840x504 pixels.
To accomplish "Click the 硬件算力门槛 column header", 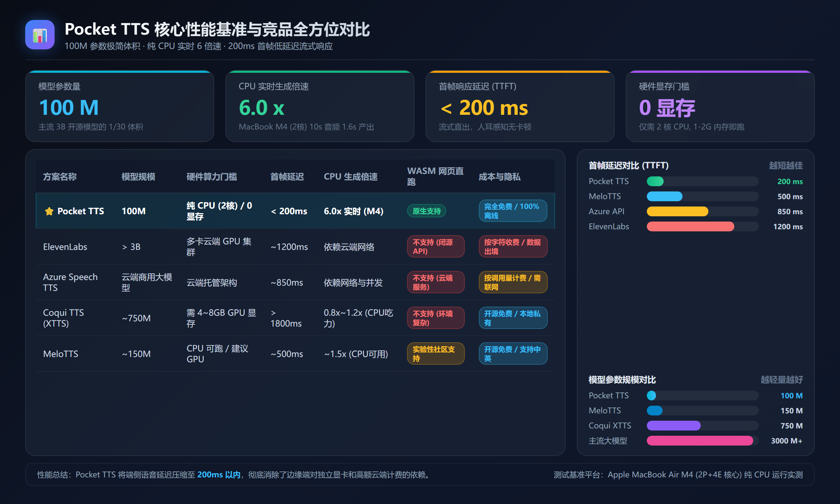I will (x=212, y=177).
